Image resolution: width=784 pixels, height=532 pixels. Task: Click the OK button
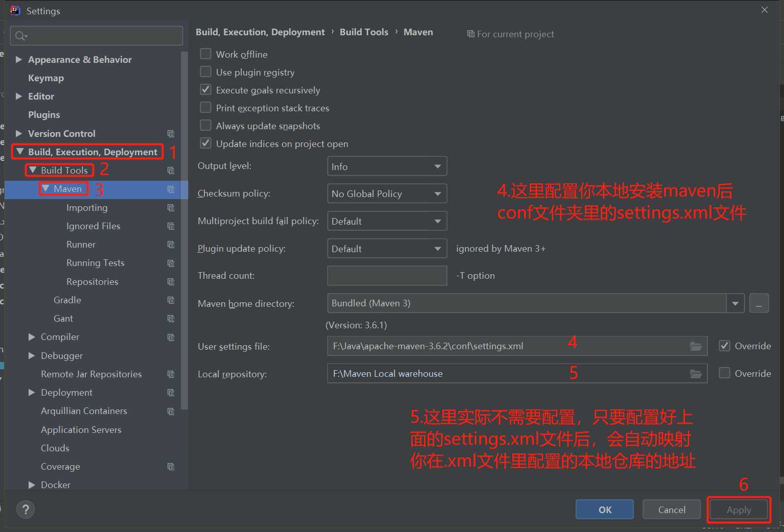point(605,510)
